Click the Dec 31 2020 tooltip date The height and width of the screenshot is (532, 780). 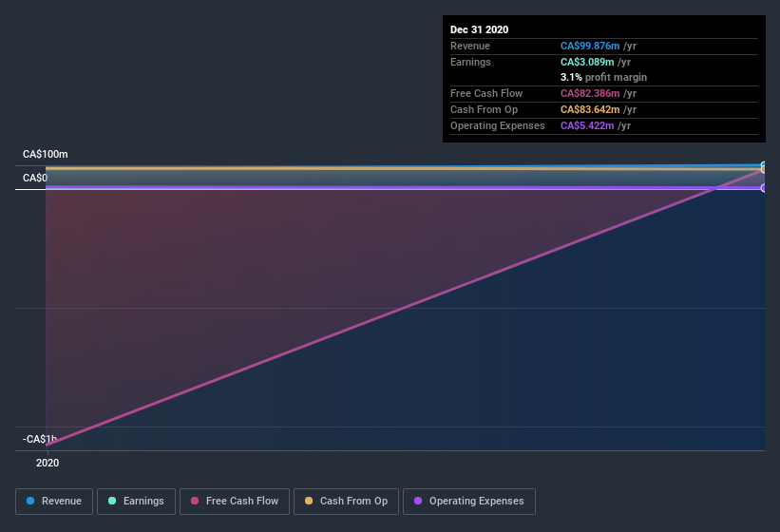tap(479, 29)
